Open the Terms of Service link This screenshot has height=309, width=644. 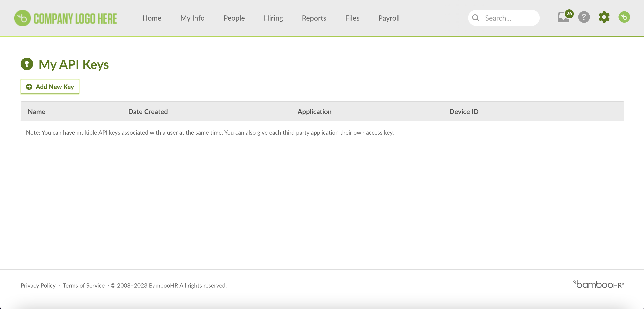83,285
